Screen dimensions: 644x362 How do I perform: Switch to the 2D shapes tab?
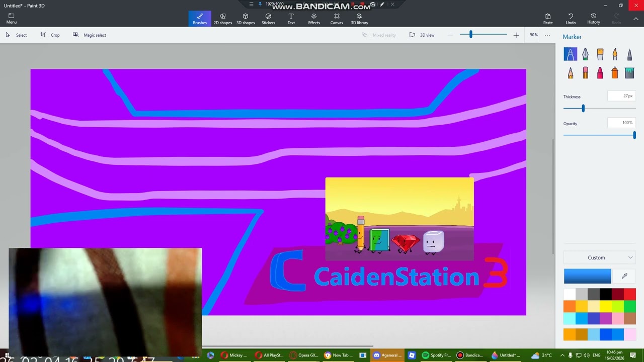coord(222,19)
